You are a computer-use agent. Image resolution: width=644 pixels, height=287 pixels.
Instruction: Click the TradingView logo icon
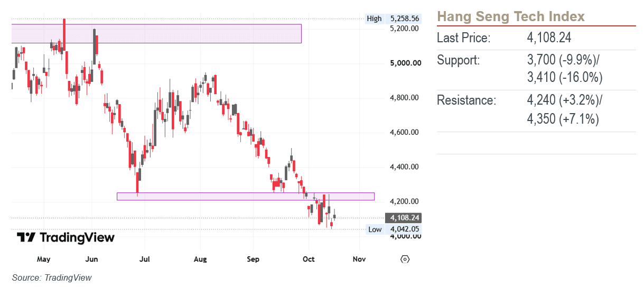tap(26, 238)
